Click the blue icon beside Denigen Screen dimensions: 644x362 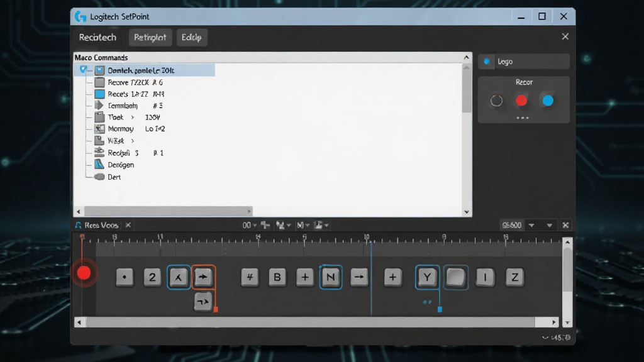99,165
